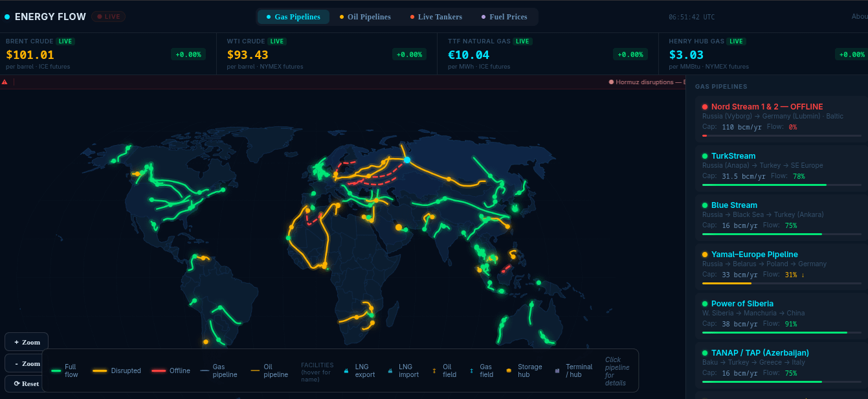Click the Storage hub legend icon
Image resolution: width=868 pixels, height=399 pixels.
coord(509,370)
